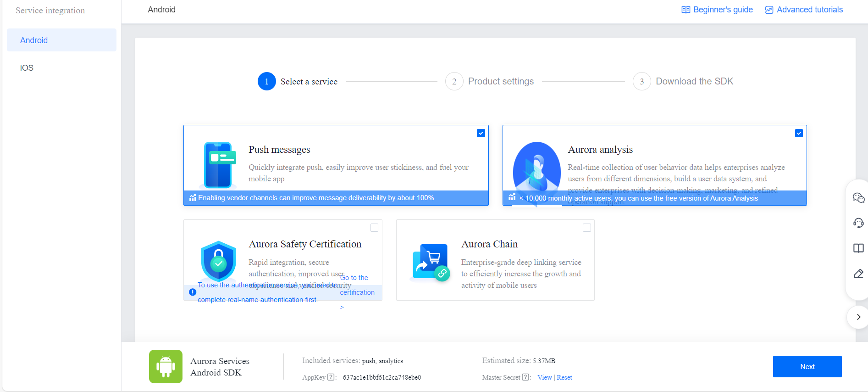
Task: Expand the right floating panel arrow
Action: [x=858, y=317]
